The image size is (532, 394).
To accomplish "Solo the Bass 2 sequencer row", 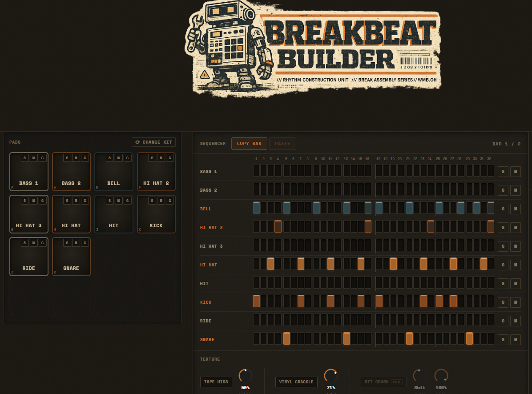I will [503, 190].
